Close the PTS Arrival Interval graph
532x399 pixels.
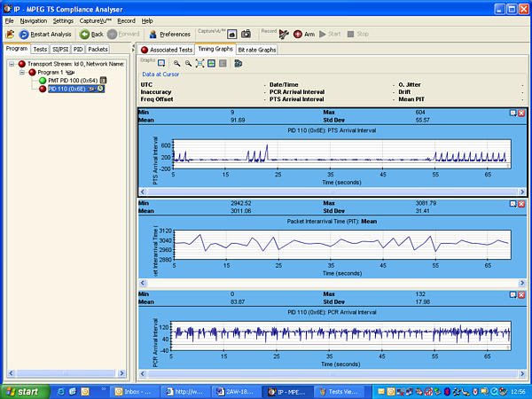tap(521, 113)
